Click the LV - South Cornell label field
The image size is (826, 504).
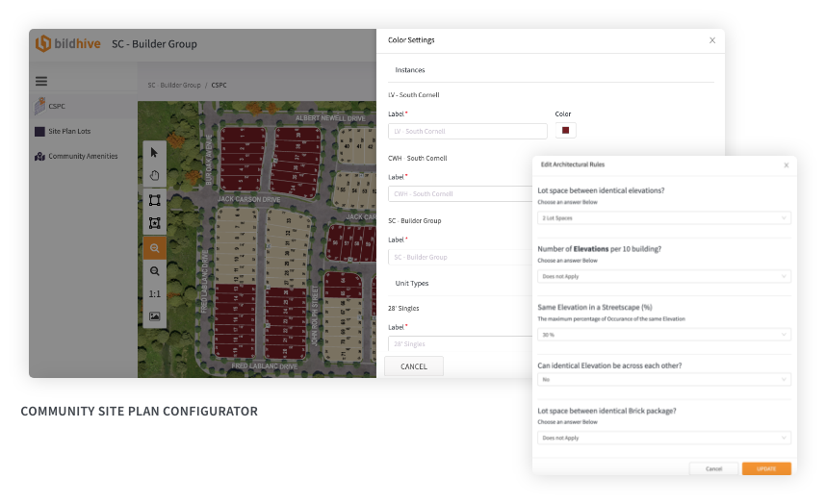[x=467, y=131]
